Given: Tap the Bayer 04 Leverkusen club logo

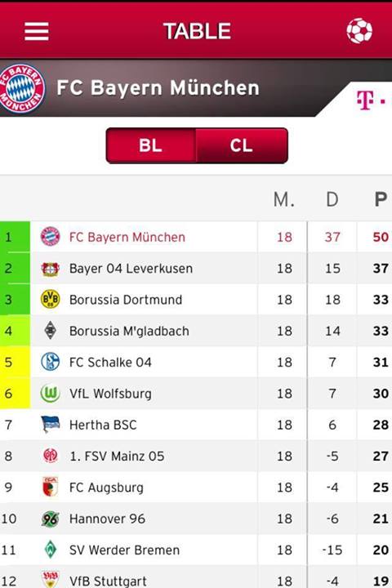Looking at the screenshot, I should (50, 269).
